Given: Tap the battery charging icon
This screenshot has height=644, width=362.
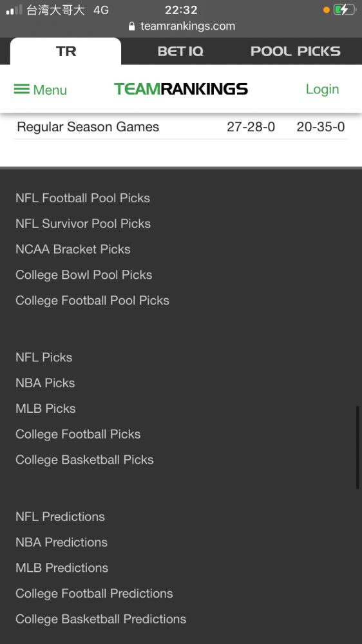Looking at the screenshot, I should 345,10.
